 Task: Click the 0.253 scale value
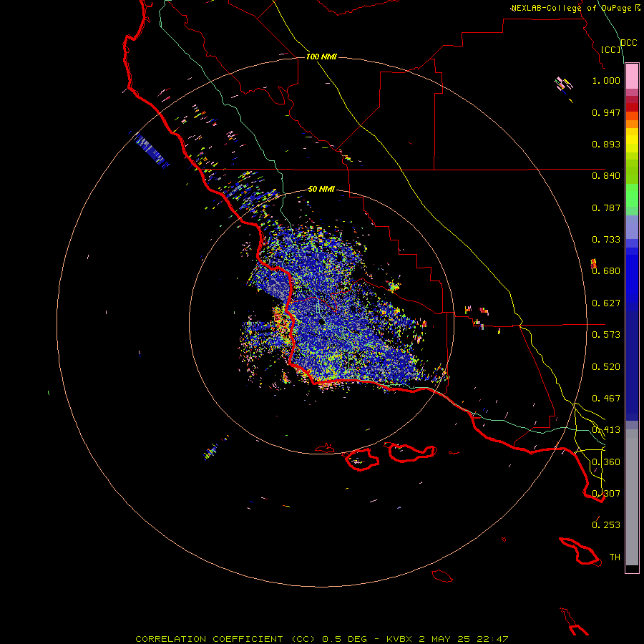click(606, 525)
